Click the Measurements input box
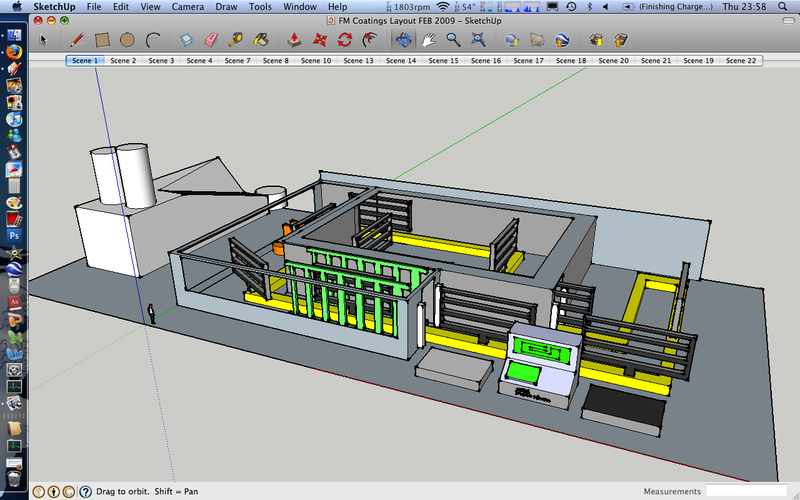This screenshot has width=800, height=500. [x=748, y=491]
